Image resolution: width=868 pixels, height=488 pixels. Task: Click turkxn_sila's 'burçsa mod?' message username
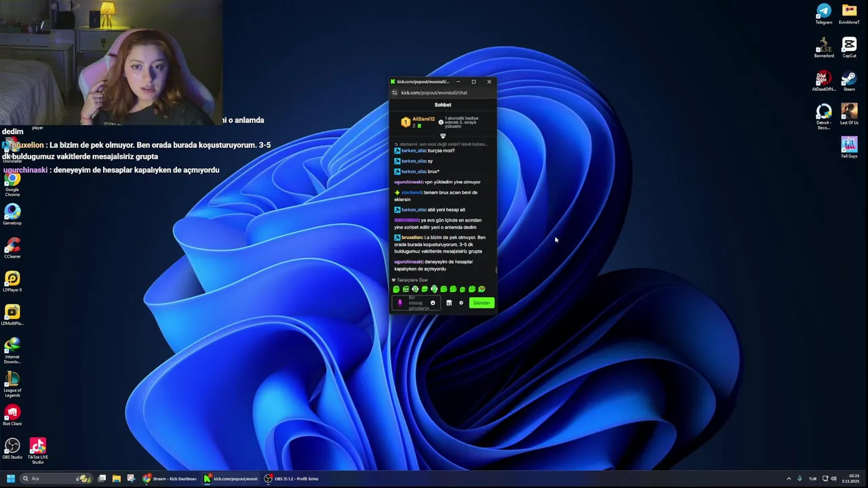413,150
